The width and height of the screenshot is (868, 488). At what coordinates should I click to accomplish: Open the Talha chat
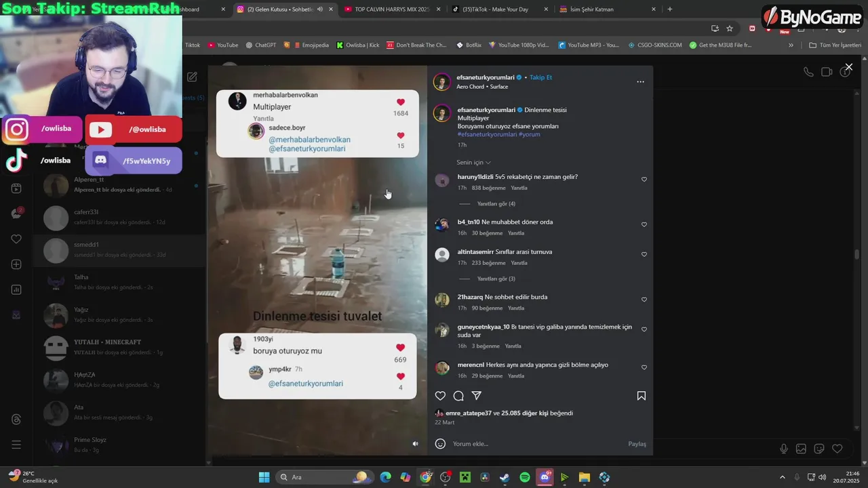tap(121, 283)
